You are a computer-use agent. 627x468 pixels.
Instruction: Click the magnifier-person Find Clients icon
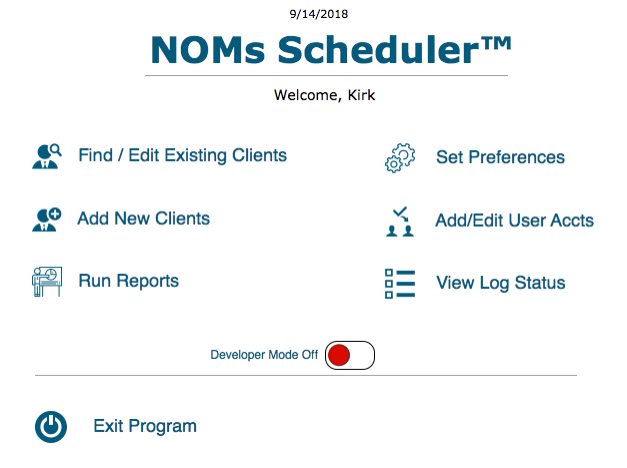click(x=47, y=156)
